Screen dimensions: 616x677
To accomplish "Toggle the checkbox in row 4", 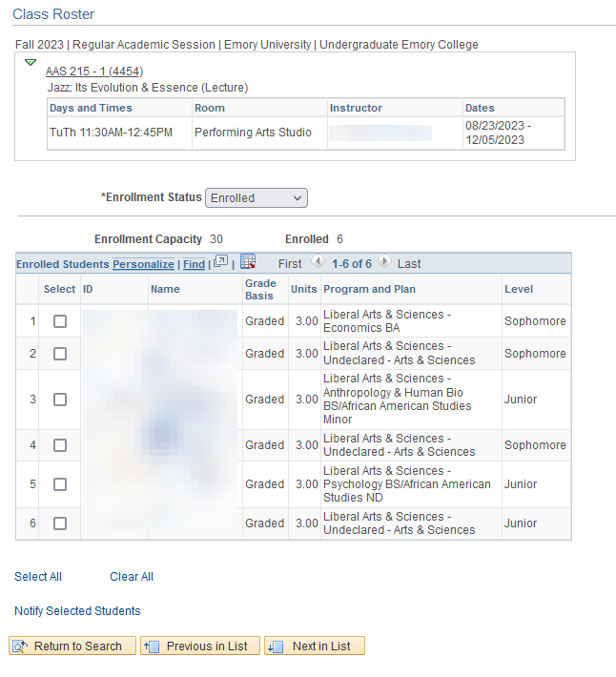I will tap(60, 445).
